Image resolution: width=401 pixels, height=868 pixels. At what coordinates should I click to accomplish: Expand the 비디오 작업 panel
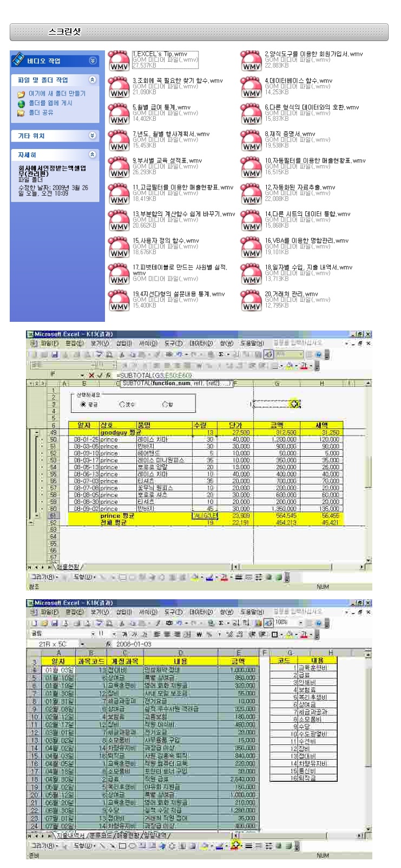pos(93,61)
